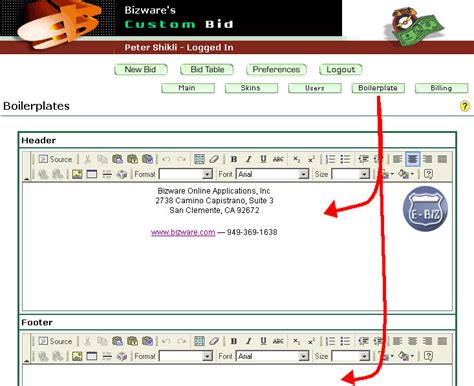Paste from Word in Footer editor
Viewport: 474px width, 386px height.
147,341
